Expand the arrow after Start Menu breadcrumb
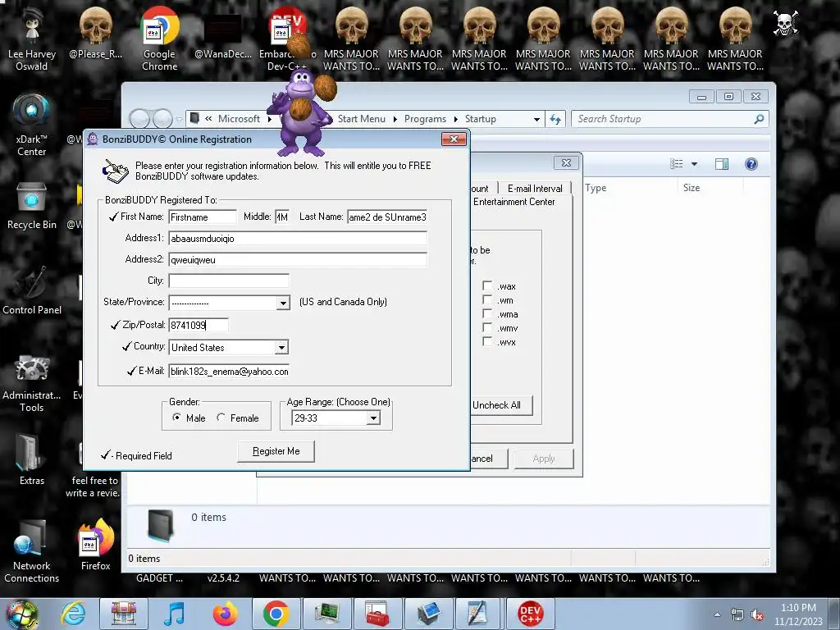This screenshot has width=840, height=630. point(395,119)
